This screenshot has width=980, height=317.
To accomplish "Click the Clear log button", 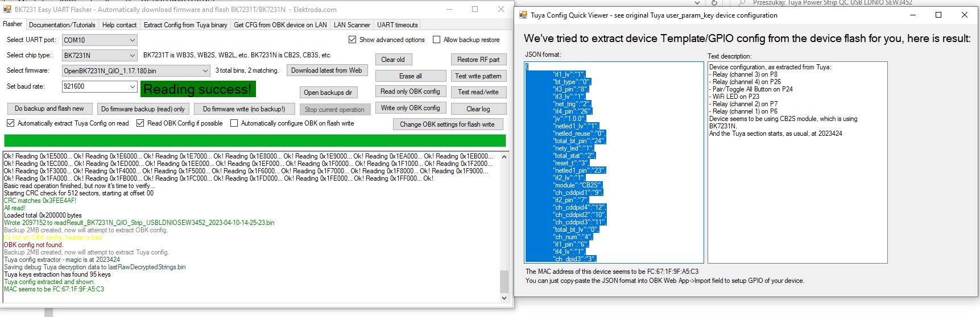I will pos(478,109).
